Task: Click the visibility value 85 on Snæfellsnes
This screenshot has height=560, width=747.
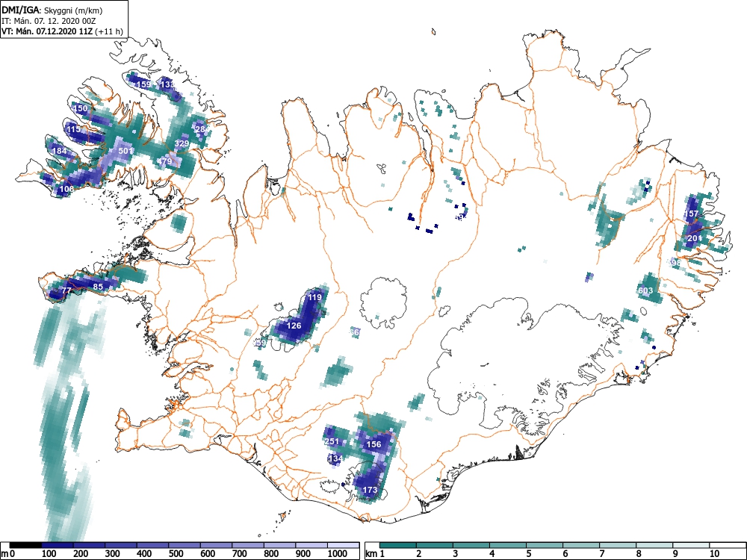Action: pos(98,287)
